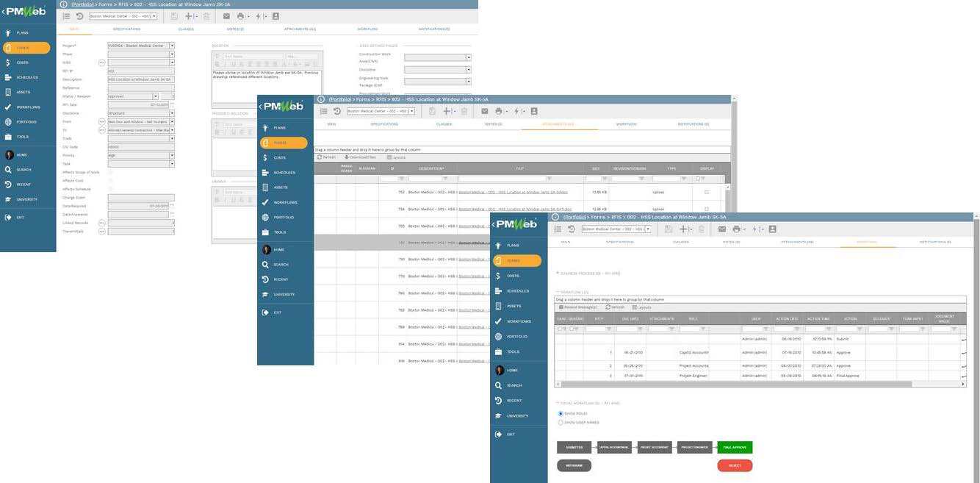Click the Refresh icon in the attachments grid
The image size is (980, 483).
322,157
